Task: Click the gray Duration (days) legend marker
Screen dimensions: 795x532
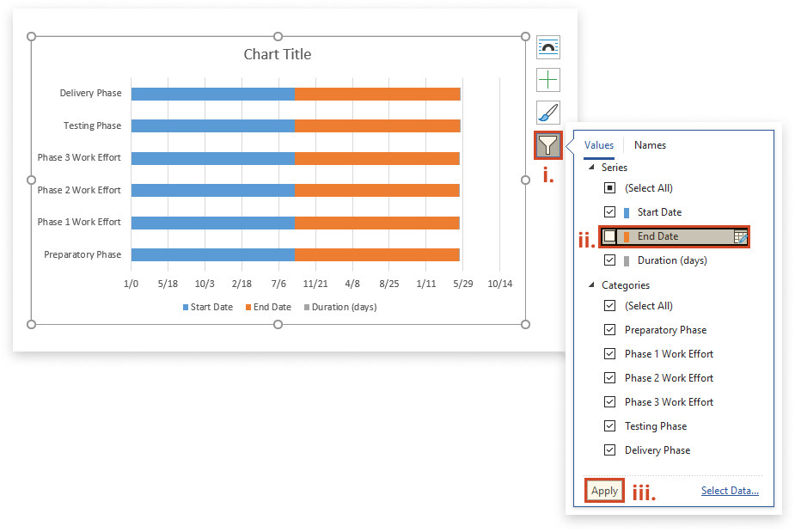Action: click(307, 307)
